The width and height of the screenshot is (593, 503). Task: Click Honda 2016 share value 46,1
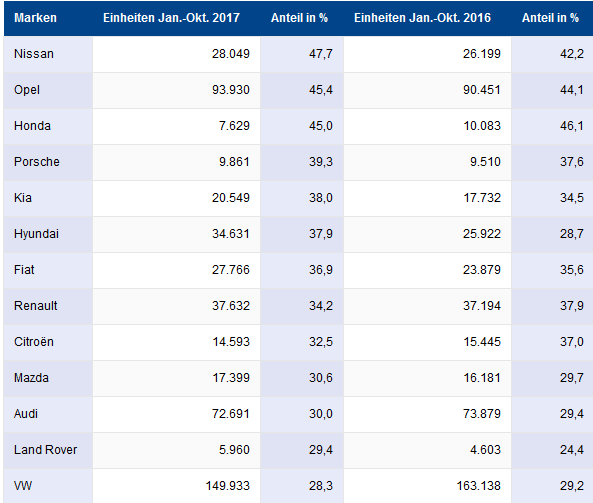click(x=572, y=126)
